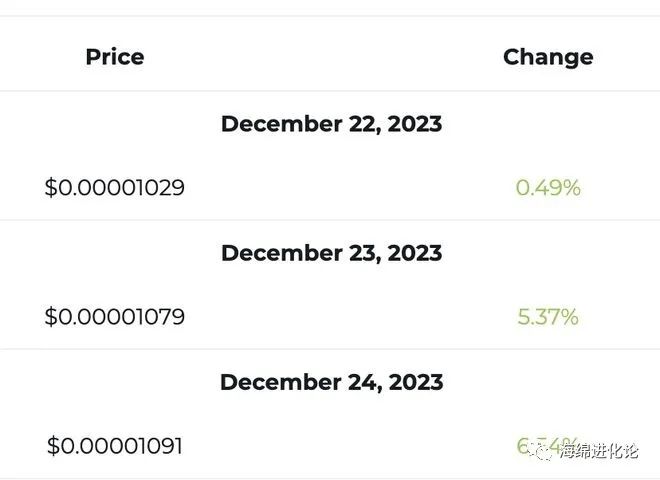
Task: Click the 0.49% change value
Action: (548, 187)
